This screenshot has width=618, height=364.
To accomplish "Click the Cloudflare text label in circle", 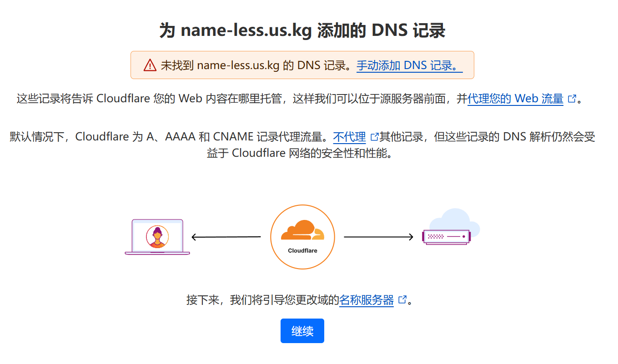I will pos(302,250).
